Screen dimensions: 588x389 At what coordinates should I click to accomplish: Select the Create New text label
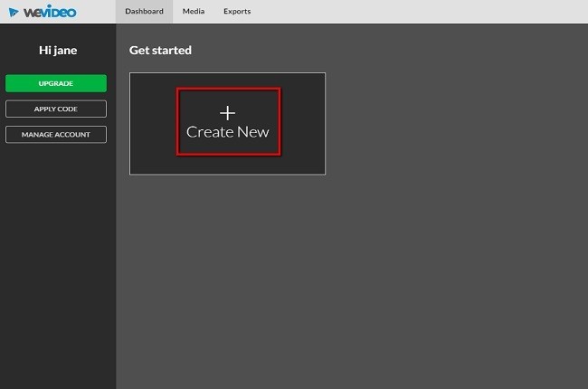(228, 132)
